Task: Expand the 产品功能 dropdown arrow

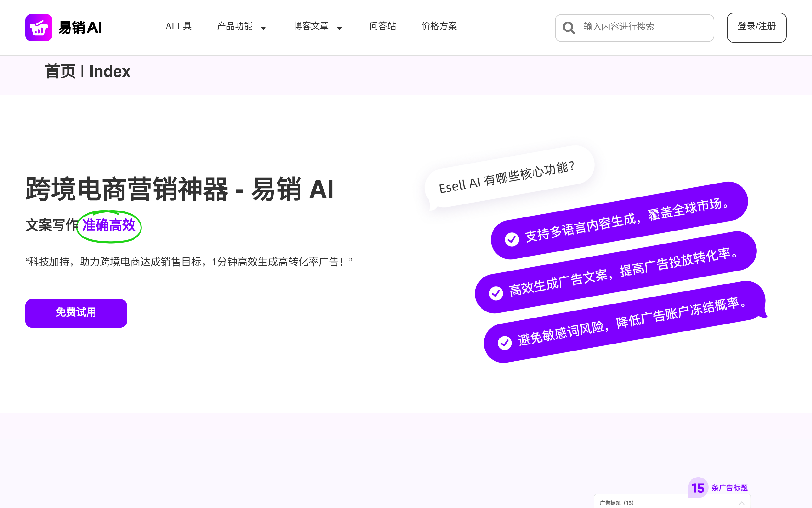Action: pos(263,28)
